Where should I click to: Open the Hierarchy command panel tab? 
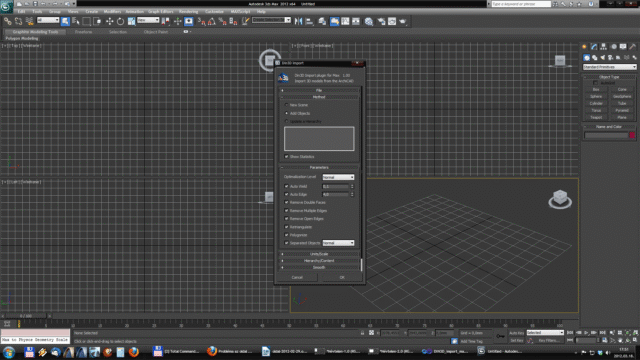point(604,47)
